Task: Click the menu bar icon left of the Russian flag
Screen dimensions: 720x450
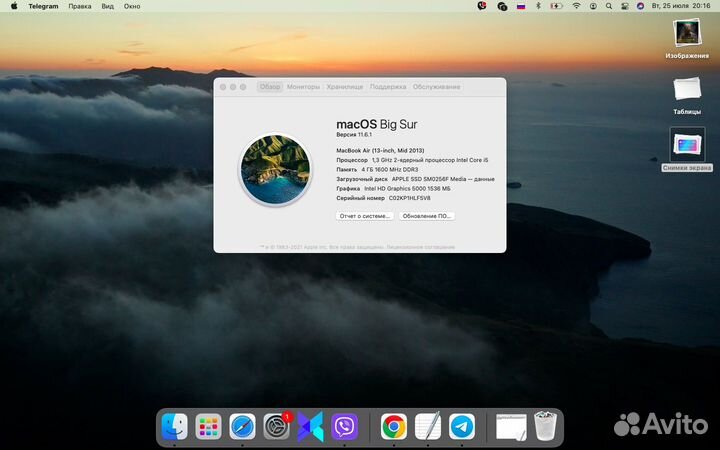Action: point(502,6)
